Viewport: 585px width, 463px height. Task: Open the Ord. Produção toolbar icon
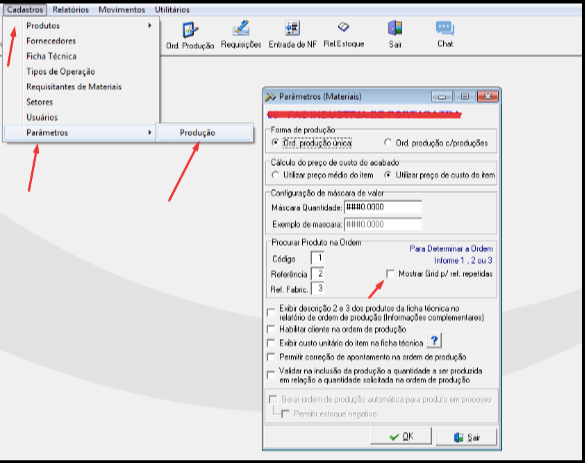(190, 30)
